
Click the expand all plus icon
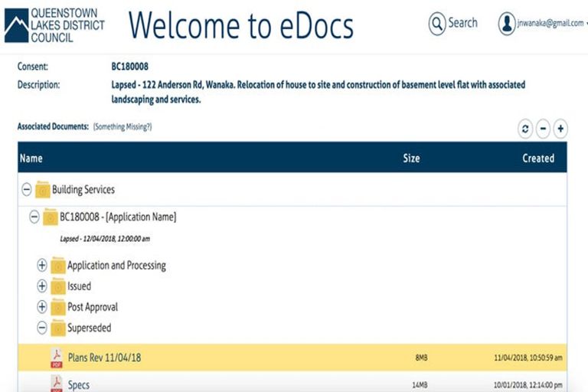[x=560, y=129]
